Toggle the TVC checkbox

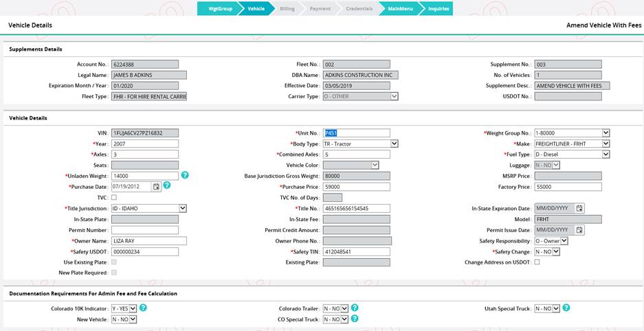pyautogui.click(x=114, y=198)
